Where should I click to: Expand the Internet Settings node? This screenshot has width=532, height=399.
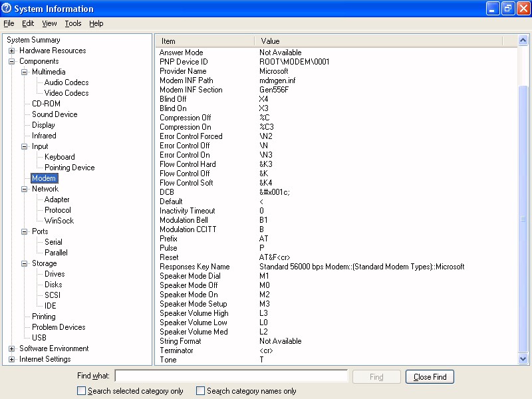click(11, 359)
